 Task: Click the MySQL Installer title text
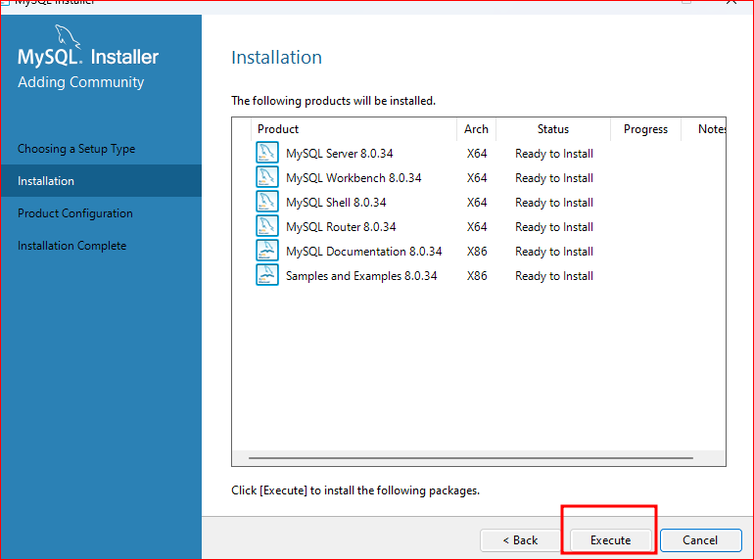[88, 57]
